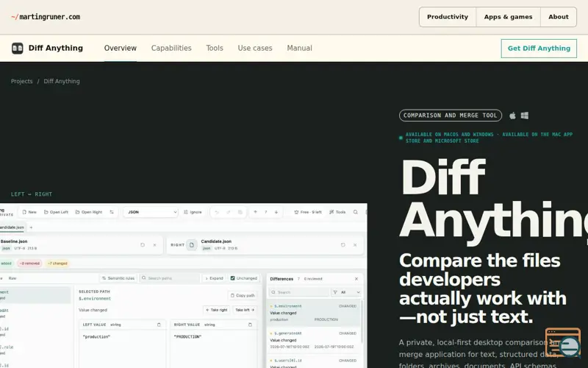Select the Overview tab
This screenshot has height=368, width=588.
(x=121, y=48)
